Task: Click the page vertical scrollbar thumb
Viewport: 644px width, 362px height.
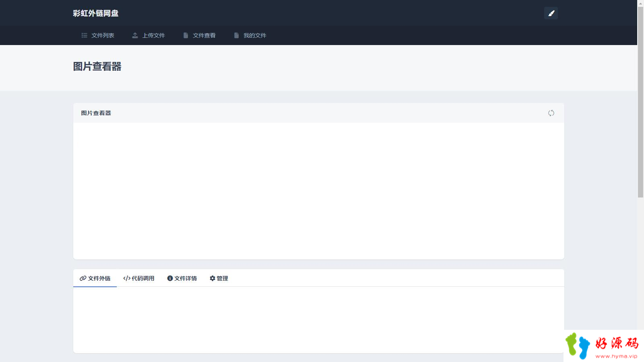Action: (x=640, y=102)
